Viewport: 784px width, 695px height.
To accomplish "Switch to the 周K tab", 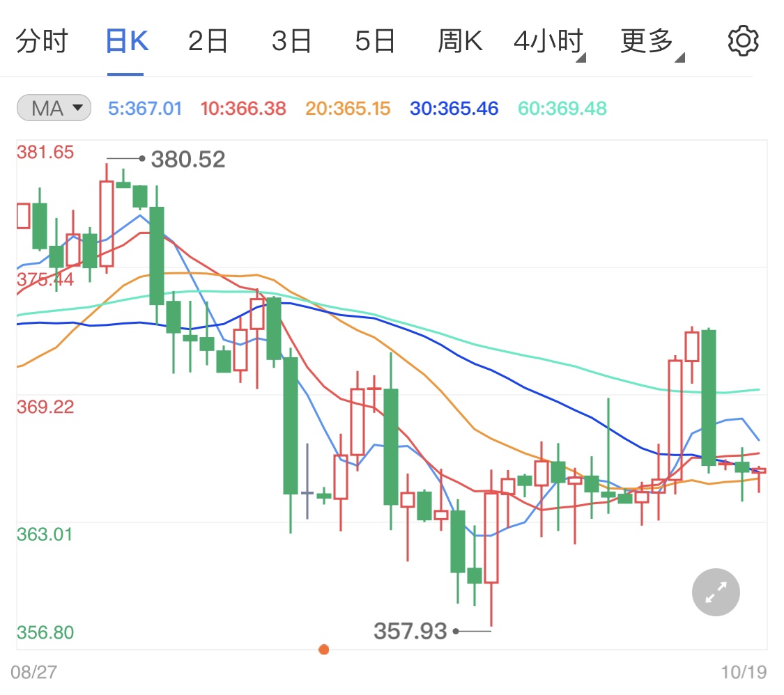I will [x=460, y=41].
